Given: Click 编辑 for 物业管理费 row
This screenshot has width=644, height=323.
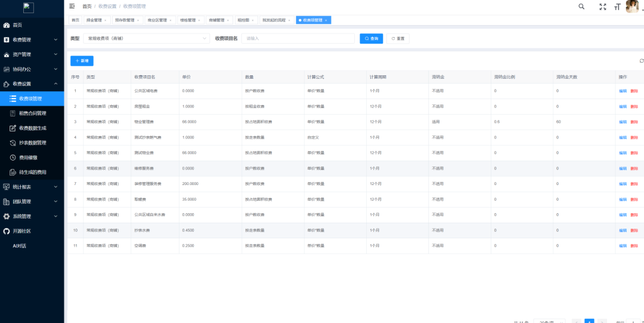Looking at the screenshot, I should (x=623, y=122).
